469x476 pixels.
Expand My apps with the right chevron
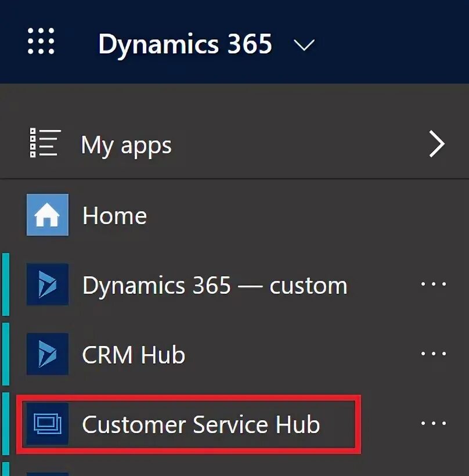(437, 144)
